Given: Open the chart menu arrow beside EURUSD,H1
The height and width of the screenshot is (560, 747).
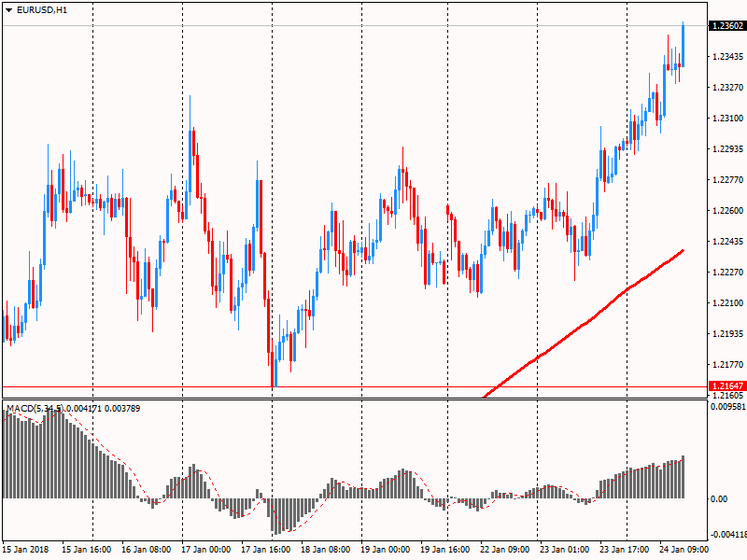Looking at the screenshot, I should click(8, 10).
